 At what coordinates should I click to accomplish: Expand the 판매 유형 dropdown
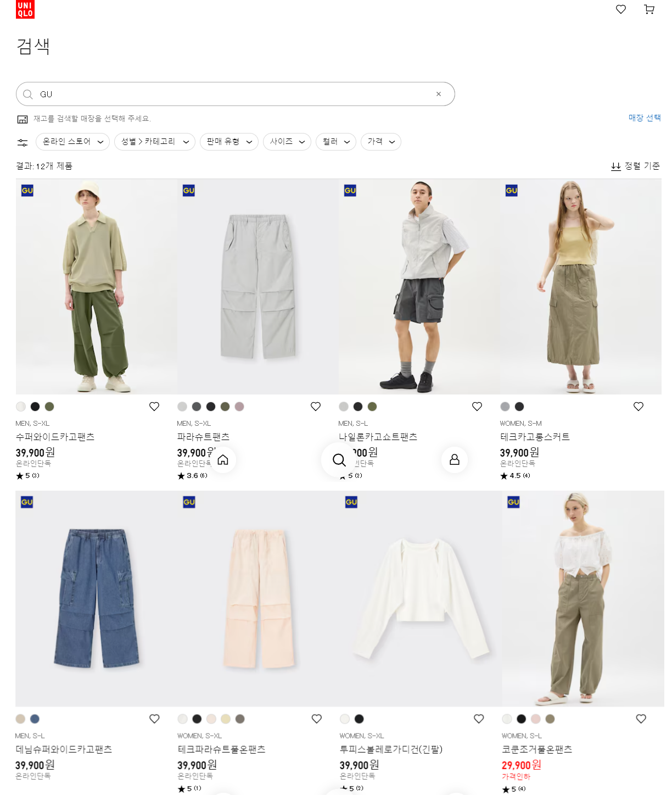[229, 142]
